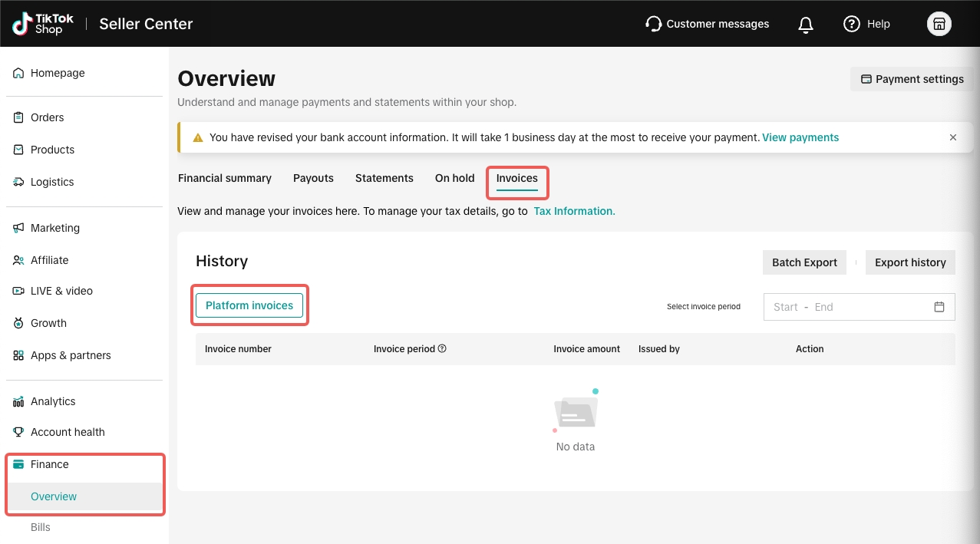Image resolution: width=980 pixels, height=544 pixels.
Task: Open the shop profile avatar icon
Action: click(x=939, y=24)
